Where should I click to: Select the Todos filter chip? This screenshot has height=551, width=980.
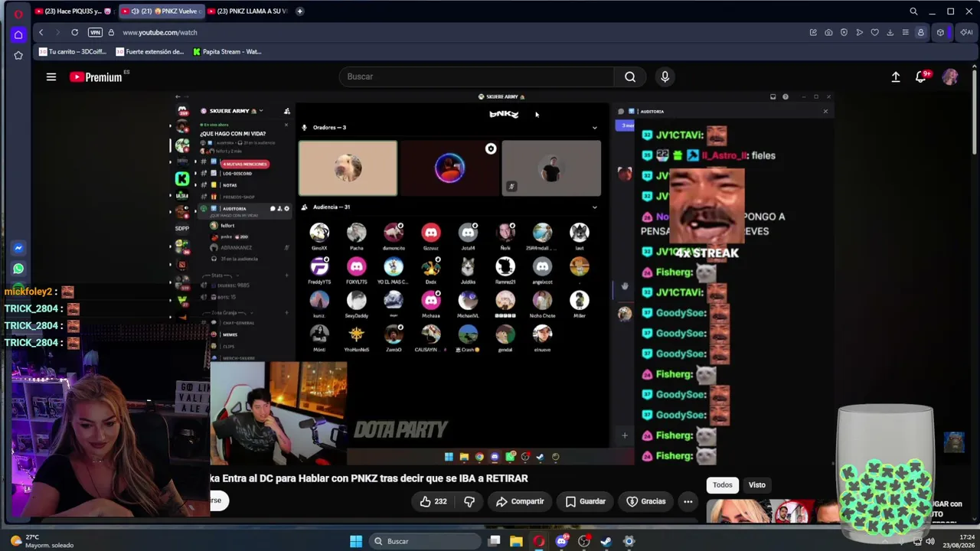coord(723,485)
